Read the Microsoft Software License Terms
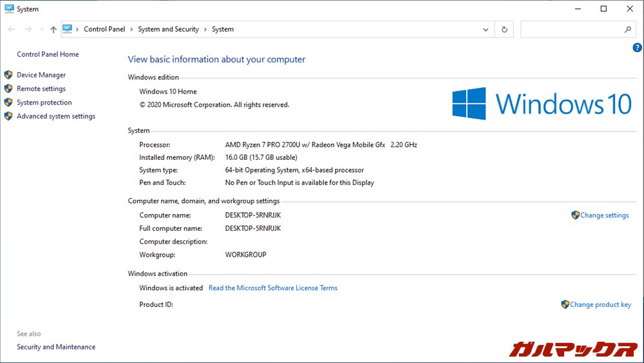The height and width of the screenshot is (363, 644). 273,288
